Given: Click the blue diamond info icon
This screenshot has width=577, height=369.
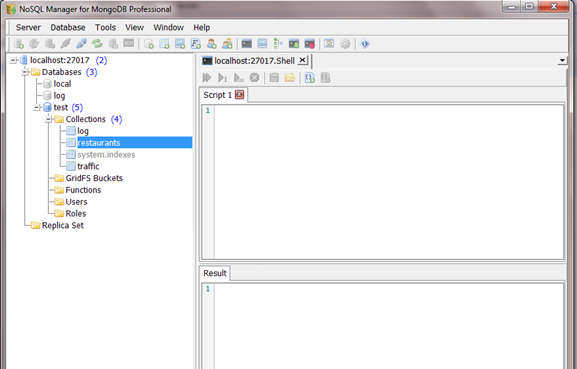Looking at the screenshot, I should tap(365, 44).
